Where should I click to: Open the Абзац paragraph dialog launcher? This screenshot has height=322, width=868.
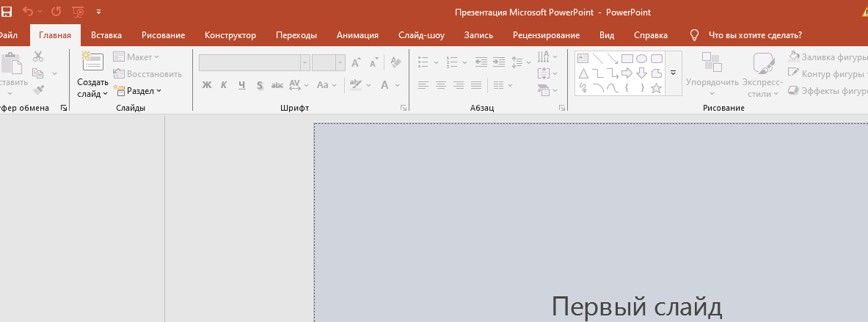[x=563, y=109]
